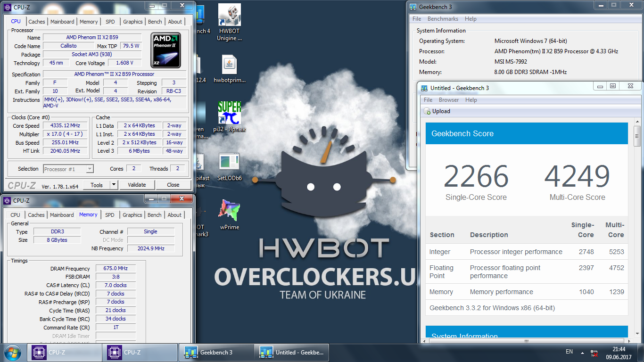Image resolution: width=644 pixels, height=362 pixels.
Task: Open the hwbotprime java file icon
Action: (x=230, y=69)
